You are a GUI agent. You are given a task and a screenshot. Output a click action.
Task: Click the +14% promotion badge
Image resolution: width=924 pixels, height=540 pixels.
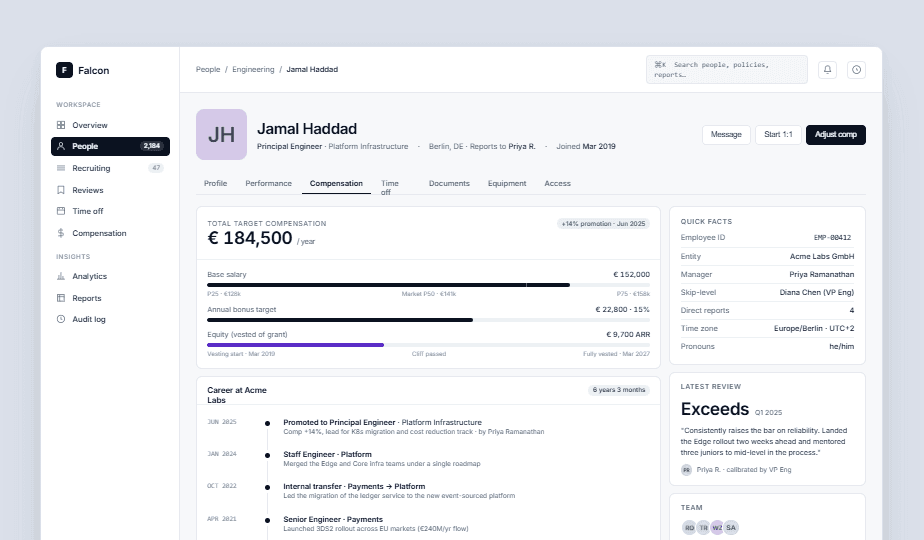point(603,223)
